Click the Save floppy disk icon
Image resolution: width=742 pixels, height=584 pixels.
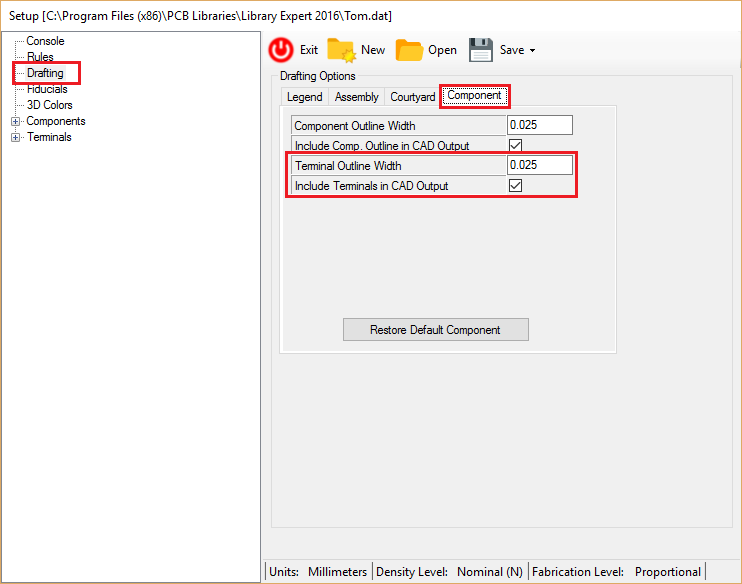(481, 50)
